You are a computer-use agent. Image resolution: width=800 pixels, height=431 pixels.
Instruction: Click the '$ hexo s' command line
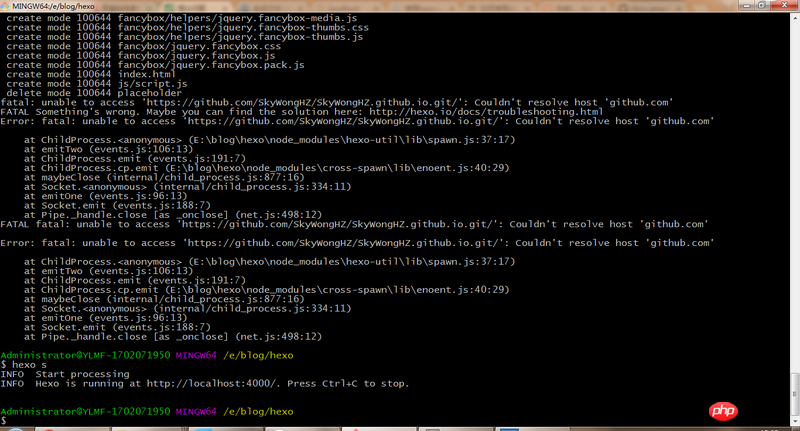(23, 365)
